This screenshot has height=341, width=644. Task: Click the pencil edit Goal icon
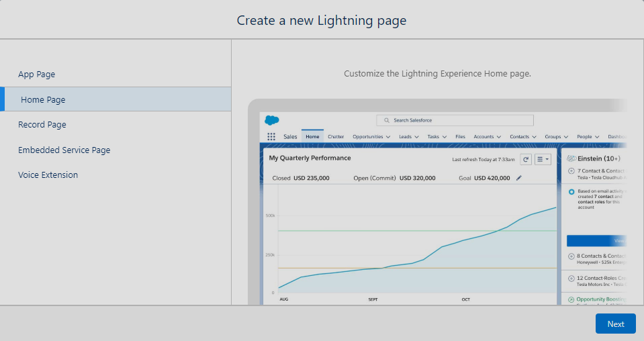pos(519,178)
